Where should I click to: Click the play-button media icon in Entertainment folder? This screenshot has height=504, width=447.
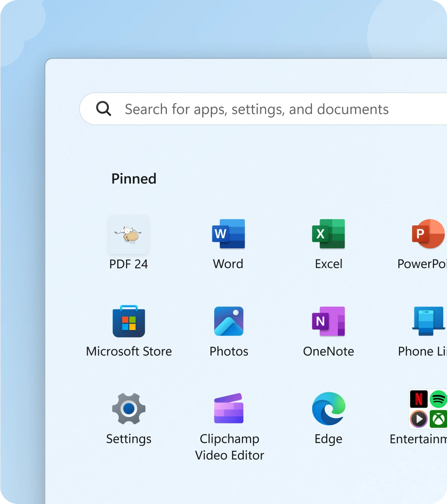[x=418, y=419]
